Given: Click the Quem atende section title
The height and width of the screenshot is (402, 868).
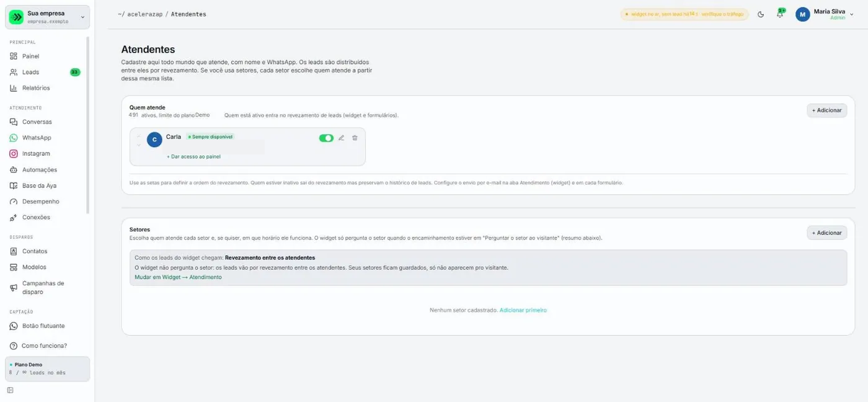Looking at the screenshot, I should [x=147, y=107].
